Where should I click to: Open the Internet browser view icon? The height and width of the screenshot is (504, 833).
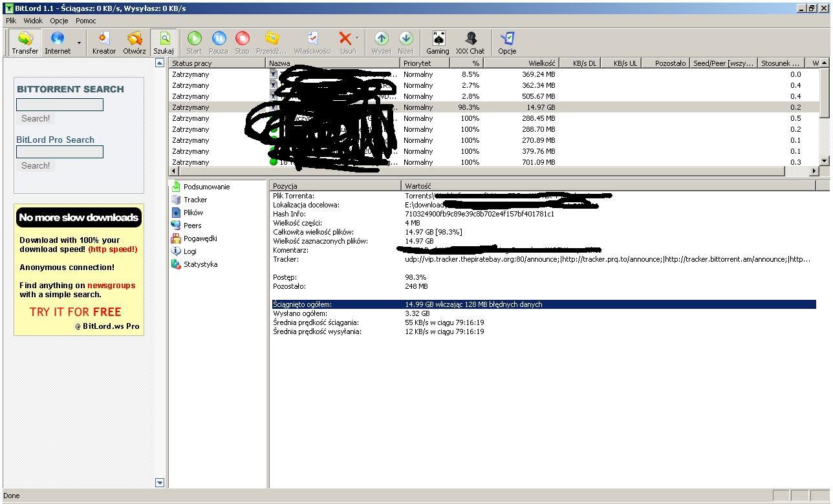point(58,43)
